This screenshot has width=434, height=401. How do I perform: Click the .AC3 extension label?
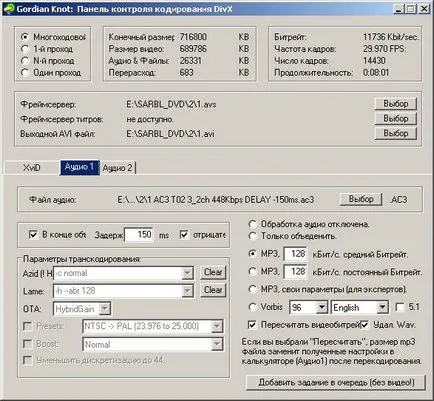(x=399, y=200)
